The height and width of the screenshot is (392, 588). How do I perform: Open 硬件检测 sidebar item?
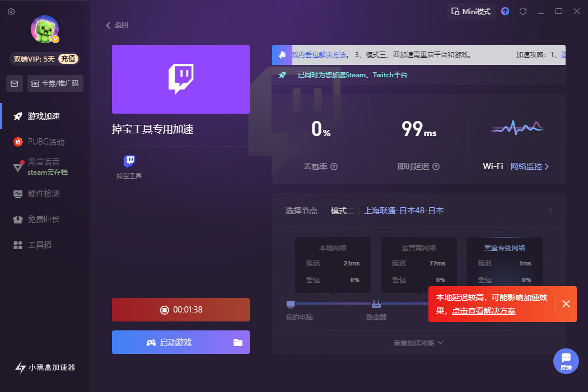coord(44,194)
